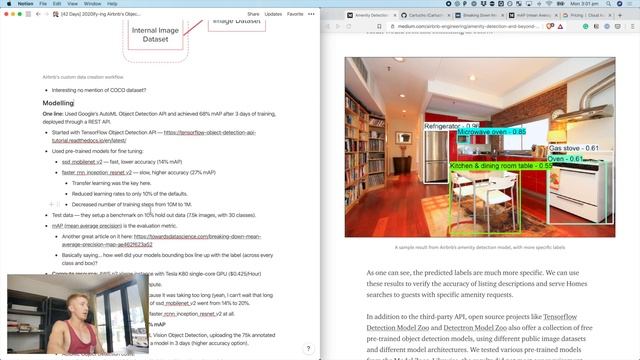Click the webcam video overlay

(x=78, y=313)
